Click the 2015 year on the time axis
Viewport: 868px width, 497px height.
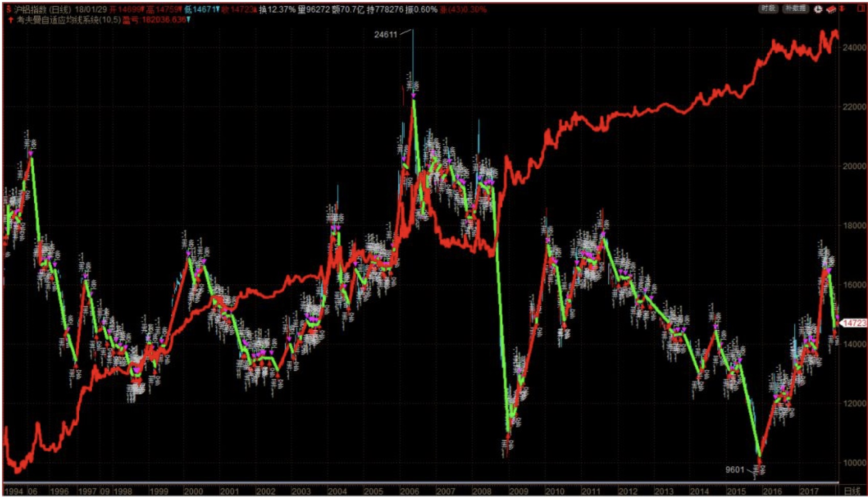[x=736, y=491]
